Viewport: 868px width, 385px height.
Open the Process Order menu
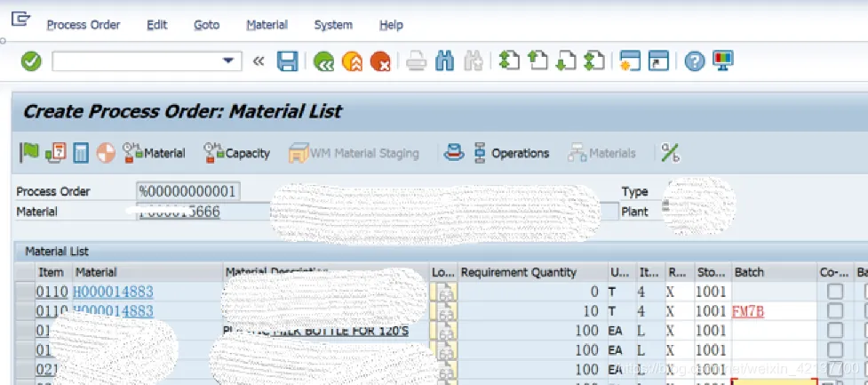(83, 25)
